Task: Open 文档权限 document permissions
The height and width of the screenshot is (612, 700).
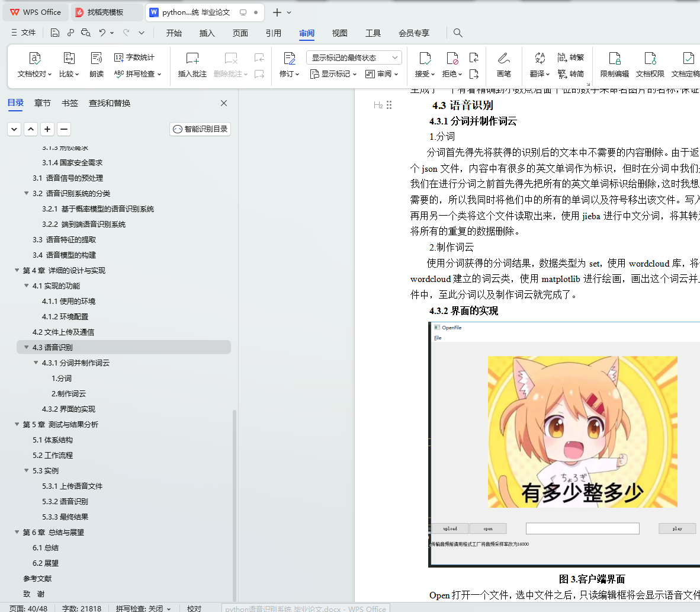Action: click(650, 65)
